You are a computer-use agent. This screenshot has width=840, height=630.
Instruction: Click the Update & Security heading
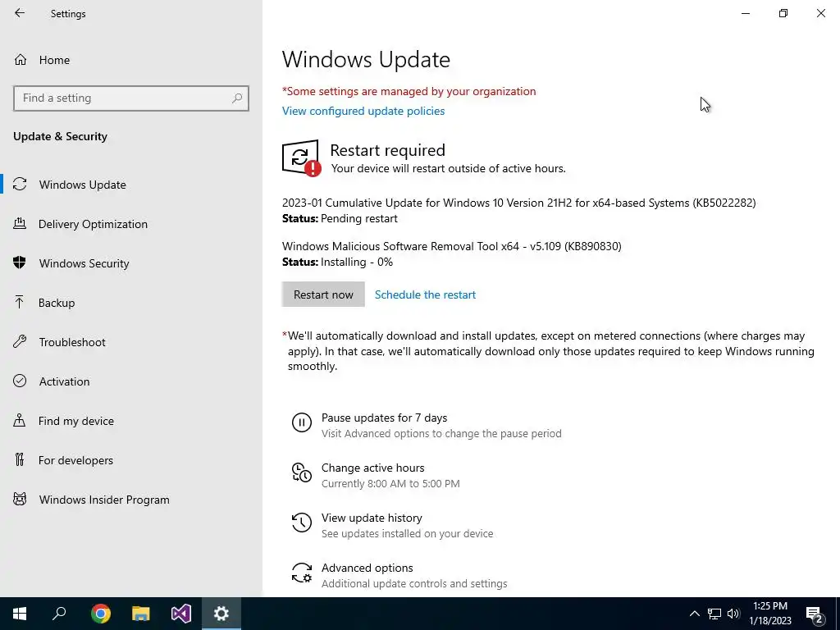[60, 137]
